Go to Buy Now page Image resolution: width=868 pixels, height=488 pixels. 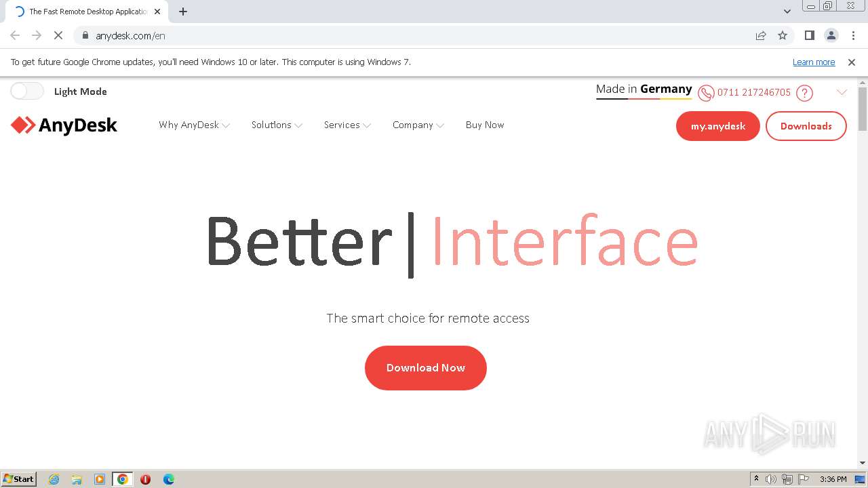485,125
